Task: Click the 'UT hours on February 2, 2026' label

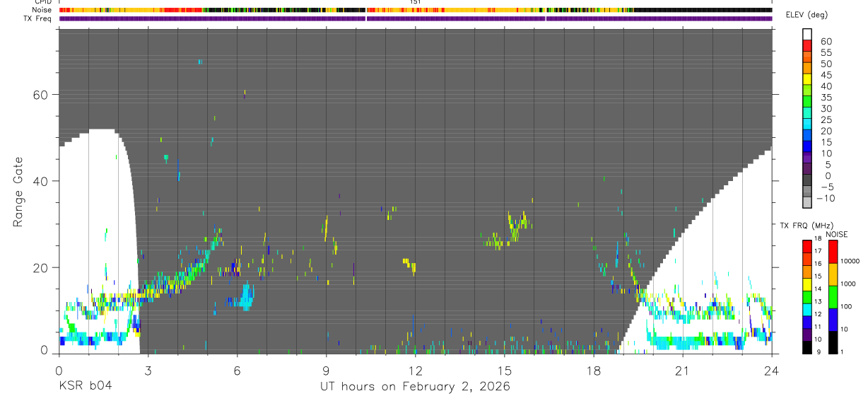Action: click(415, 386)
